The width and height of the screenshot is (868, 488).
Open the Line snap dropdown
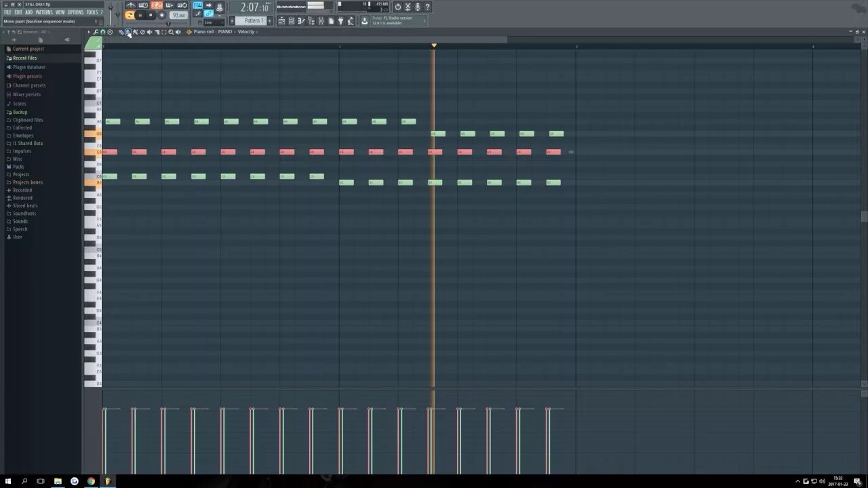click(x=214, y=22)
